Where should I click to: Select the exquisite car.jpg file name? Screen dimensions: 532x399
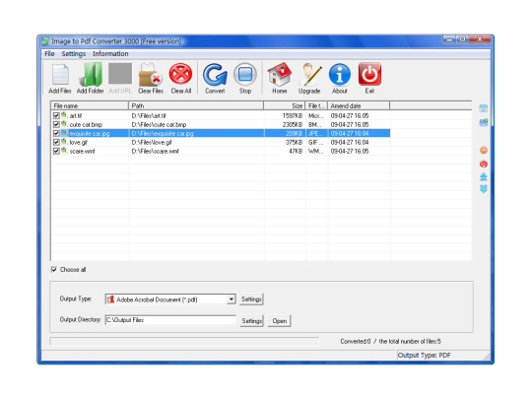[x=90, y=133]
